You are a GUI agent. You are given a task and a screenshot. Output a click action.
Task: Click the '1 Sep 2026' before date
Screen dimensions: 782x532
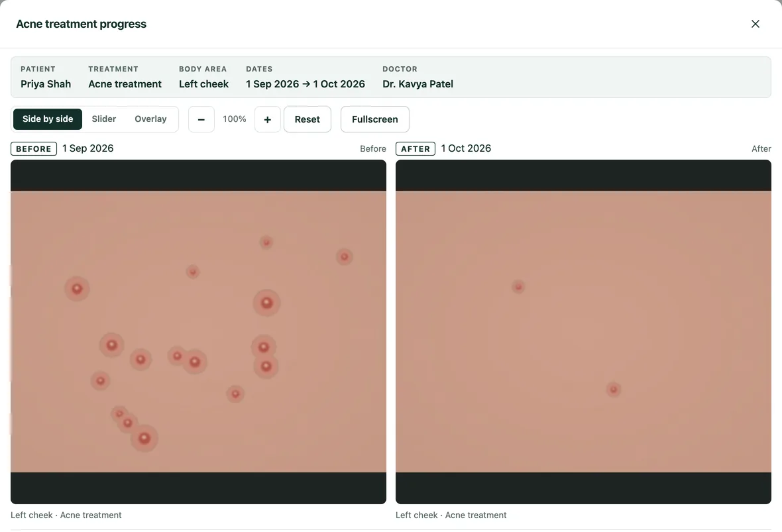tap(87, 148)
